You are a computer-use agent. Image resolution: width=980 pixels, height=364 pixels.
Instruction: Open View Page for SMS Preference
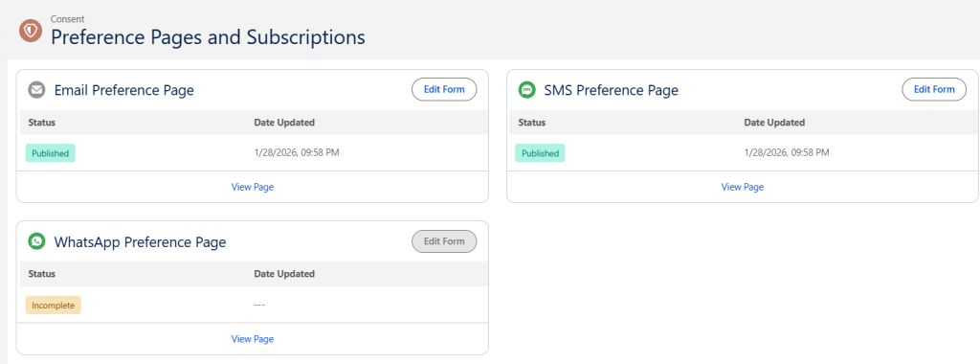pyautogui.click(x=743, y=187)
